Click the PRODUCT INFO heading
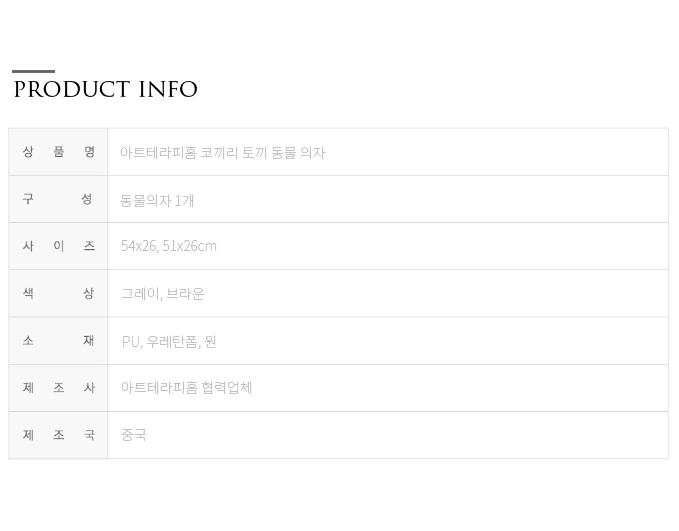Viewport: 679px width, 531px height. 106,90
